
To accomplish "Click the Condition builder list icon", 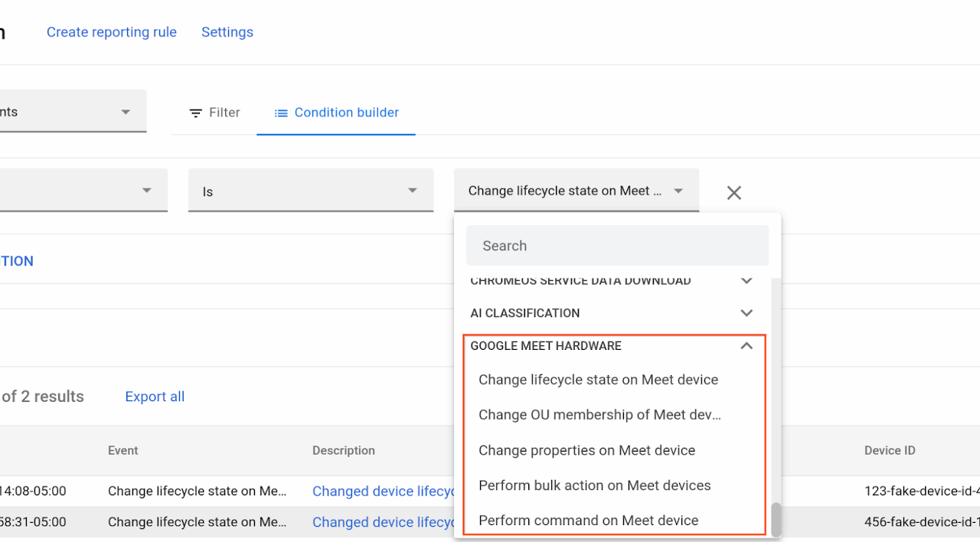I will coord(281,113).
